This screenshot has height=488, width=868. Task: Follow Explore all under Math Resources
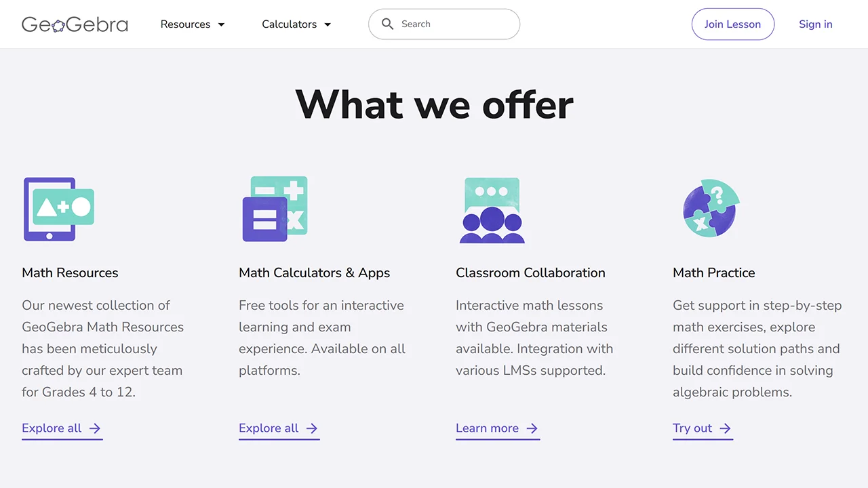[52, 428]
